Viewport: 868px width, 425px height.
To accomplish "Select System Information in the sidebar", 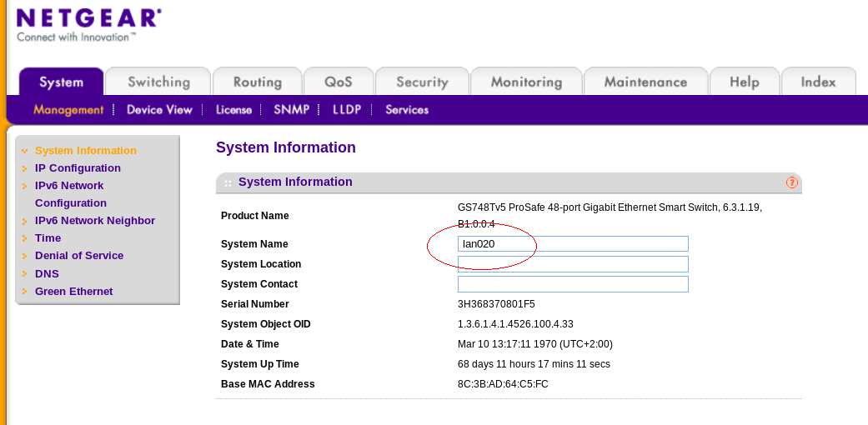I will 86,151.
